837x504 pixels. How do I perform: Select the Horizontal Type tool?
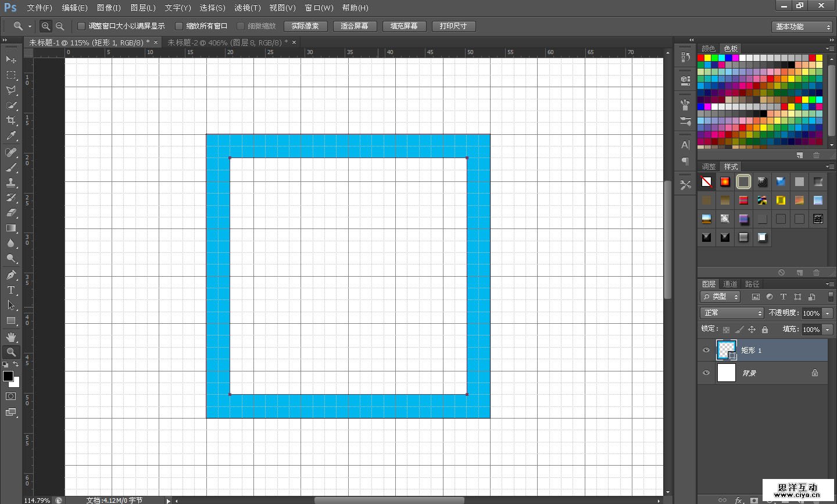click(x=10, y=290)
